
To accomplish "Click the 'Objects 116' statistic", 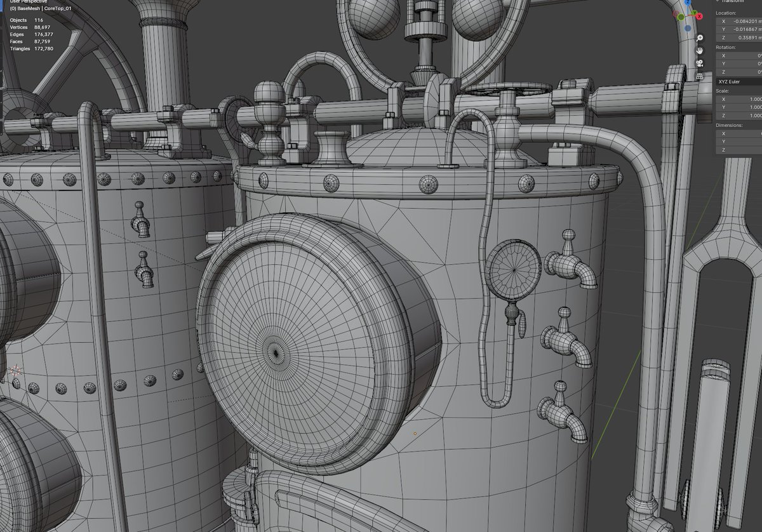I will [x=26, y=20].
